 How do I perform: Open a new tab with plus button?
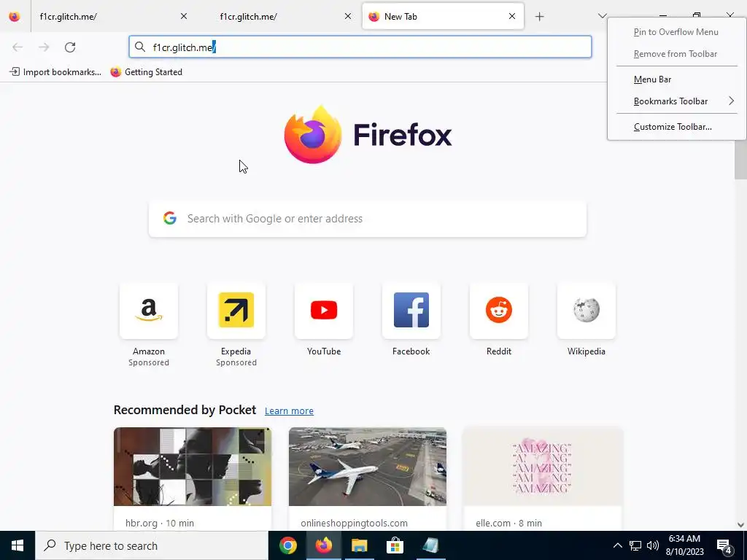tap(539, 17)
